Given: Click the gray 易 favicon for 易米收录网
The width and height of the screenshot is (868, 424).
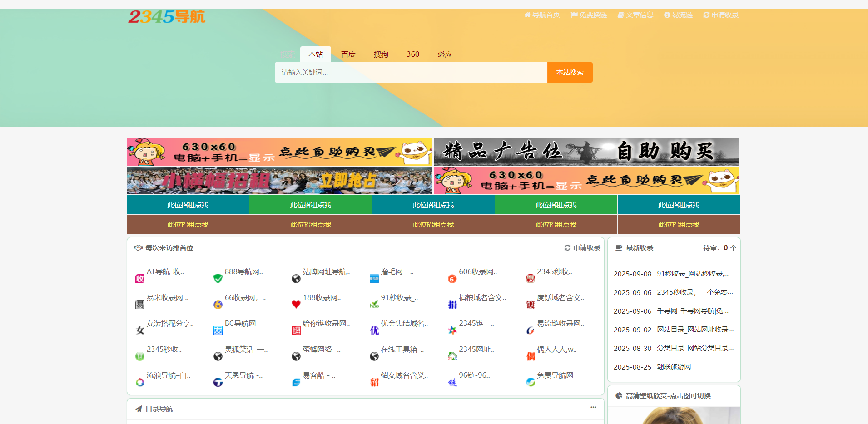Looking at the screenshot, I should pyautogui.click(x=140, y=305).
